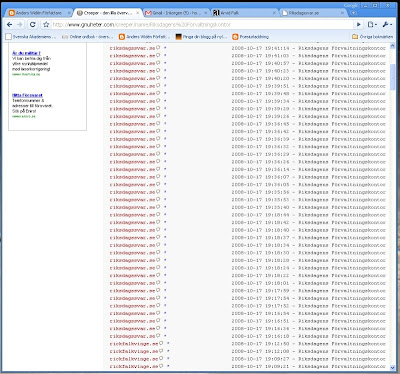Click the bubble icon in the 19:39:51 row

[x=158, y=85]
